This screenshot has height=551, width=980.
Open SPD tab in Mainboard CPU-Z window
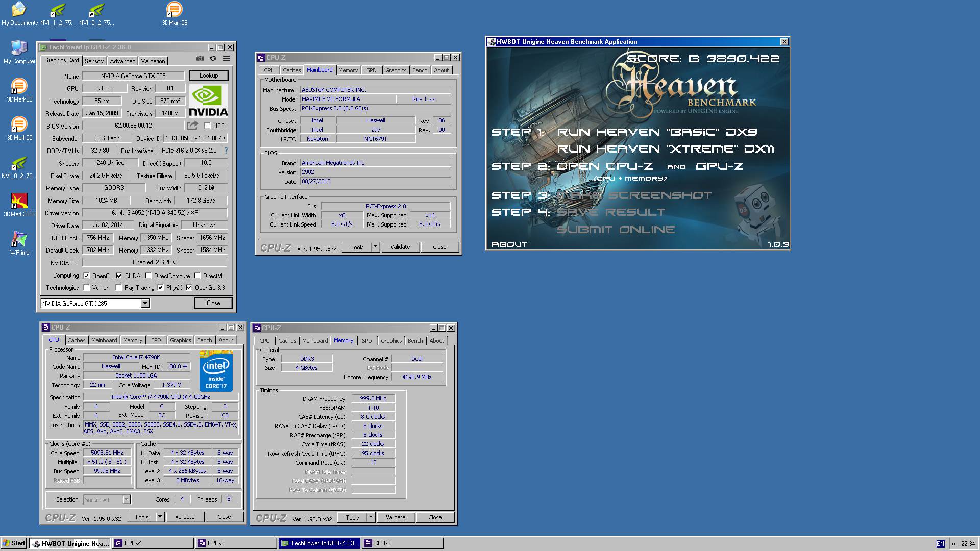(372, 70)
